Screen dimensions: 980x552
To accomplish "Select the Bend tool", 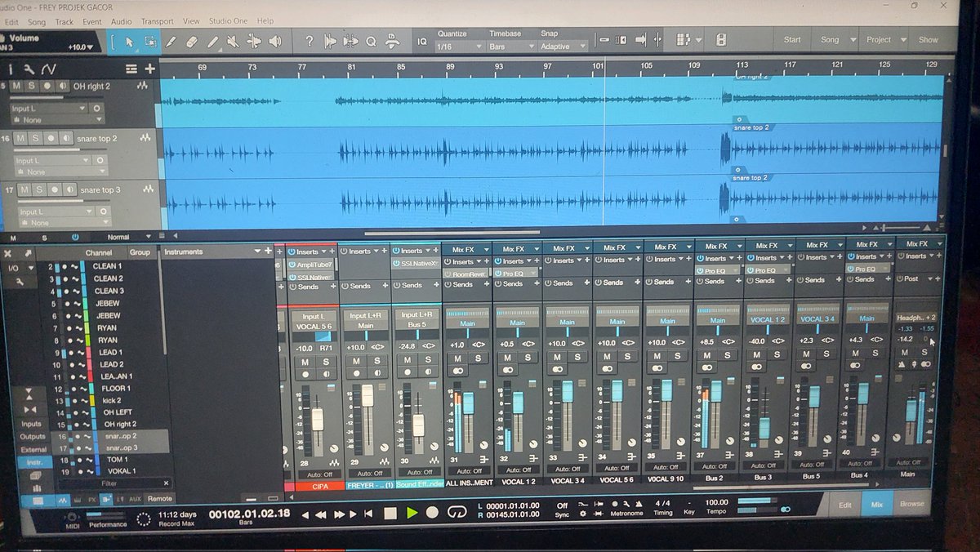I will click(254, 41).
